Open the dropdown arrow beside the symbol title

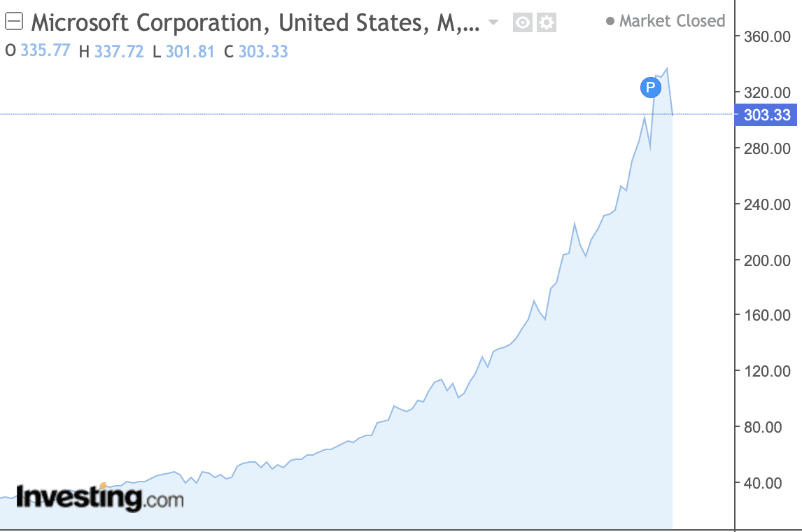pyautogui.click(x=493, y=22)
